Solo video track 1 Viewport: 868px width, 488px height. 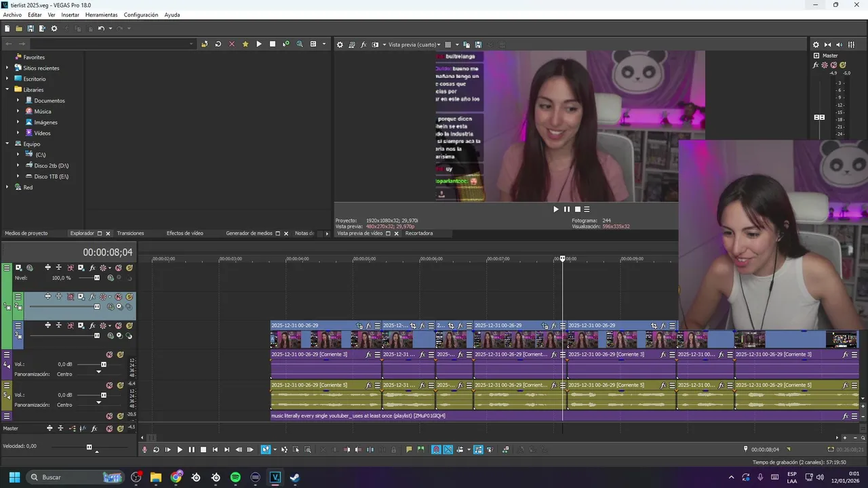point(129,268)
